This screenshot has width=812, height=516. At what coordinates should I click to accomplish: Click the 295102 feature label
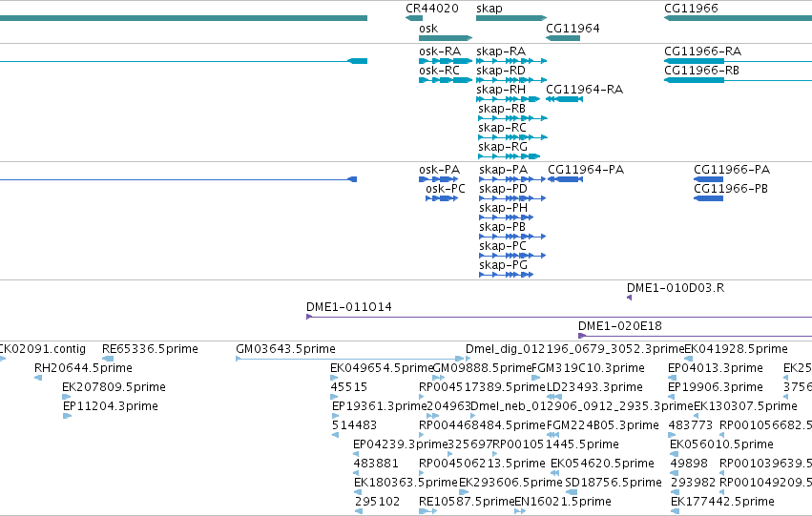(x=378, y=502)
